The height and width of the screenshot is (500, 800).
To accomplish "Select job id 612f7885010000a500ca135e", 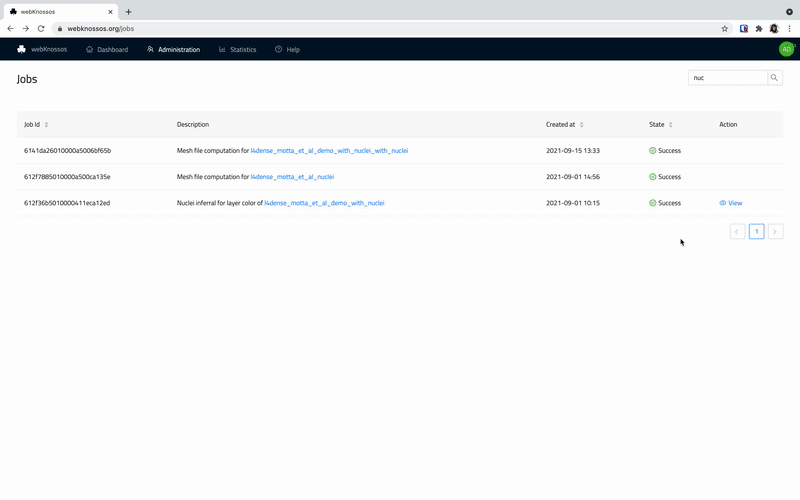I will pos(67,177).
